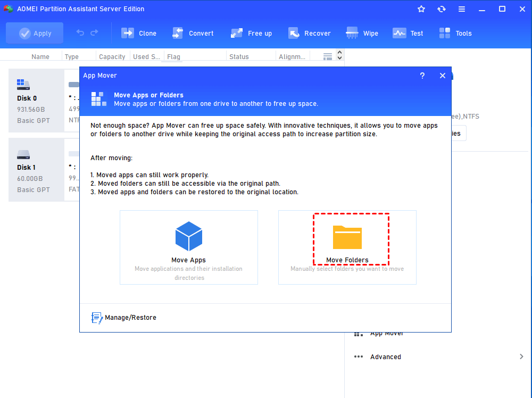Maximize the AOMEI window
The height and width of the screenshot is (398, 532).
pos(502,9)
